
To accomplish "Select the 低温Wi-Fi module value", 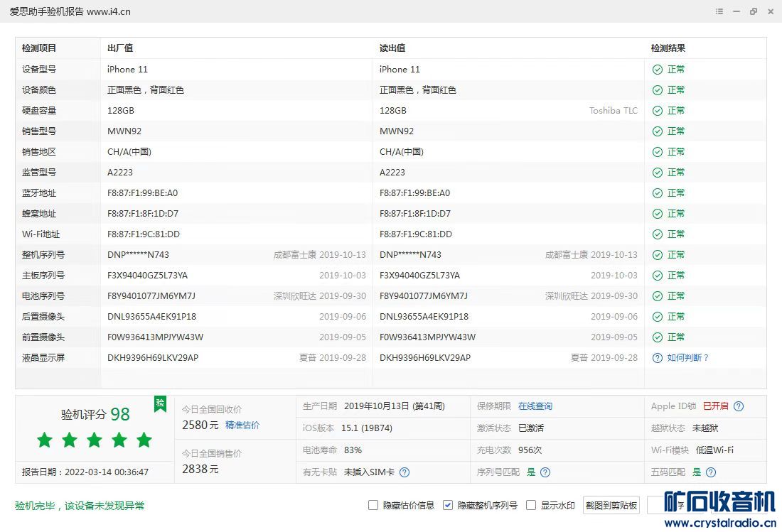I will pos(714,450).
